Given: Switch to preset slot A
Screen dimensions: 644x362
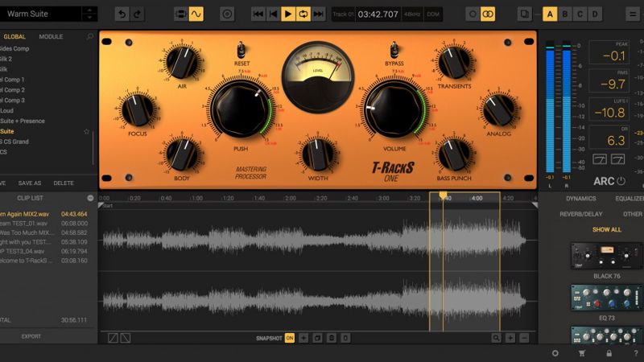Looking at the screenshot, I should click(x=550, y=14).
